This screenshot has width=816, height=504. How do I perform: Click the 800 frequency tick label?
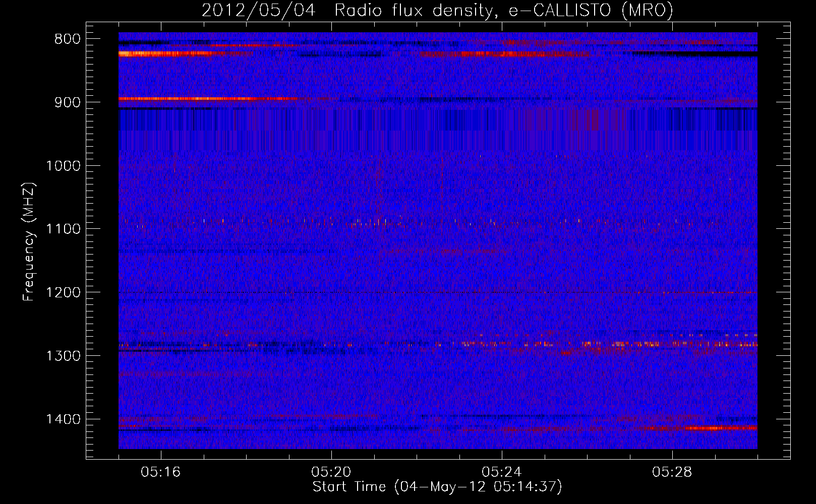[x=68, y=39]
